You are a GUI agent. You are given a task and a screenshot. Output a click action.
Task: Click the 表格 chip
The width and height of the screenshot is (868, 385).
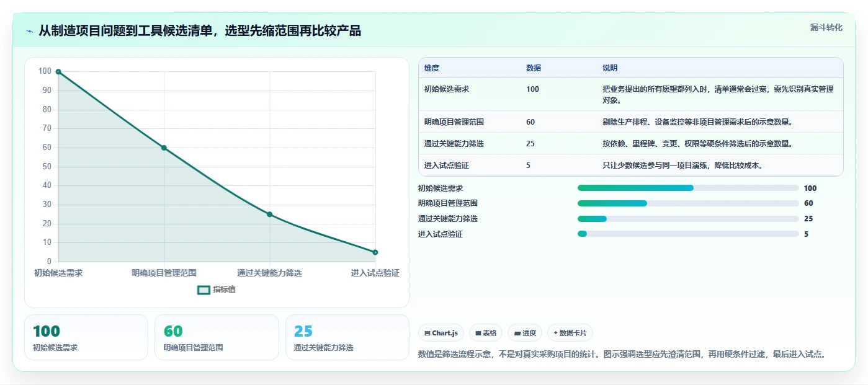coord(486,333)
